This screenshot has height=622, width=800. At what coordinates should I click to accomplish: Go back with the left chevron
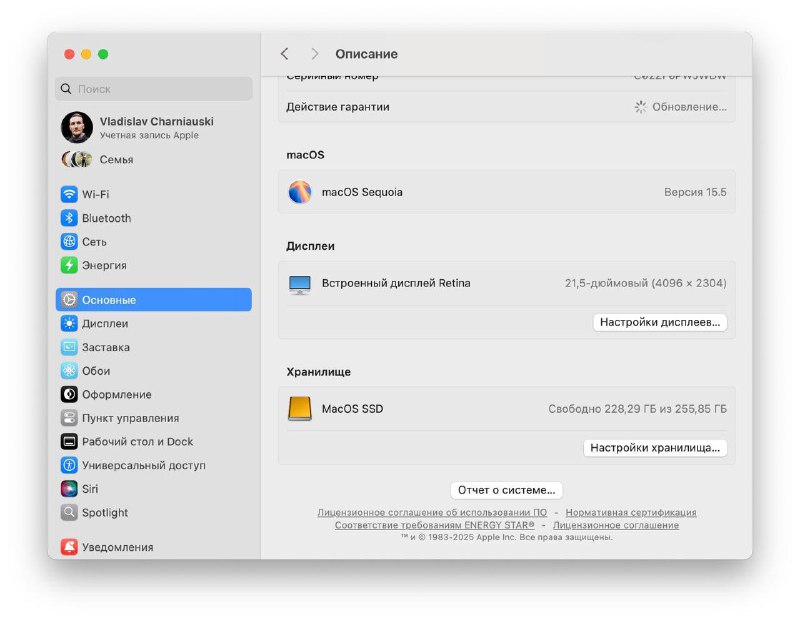pos(285,54)
